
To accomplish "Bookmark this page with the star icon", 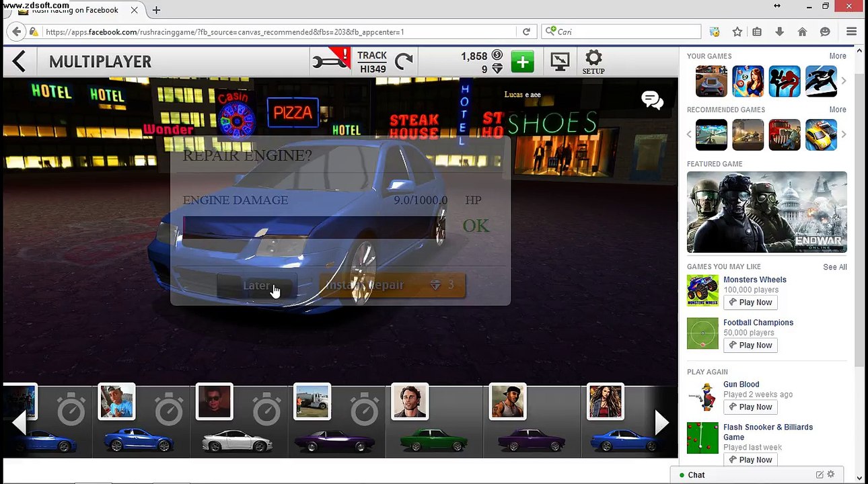I will 737,32.
